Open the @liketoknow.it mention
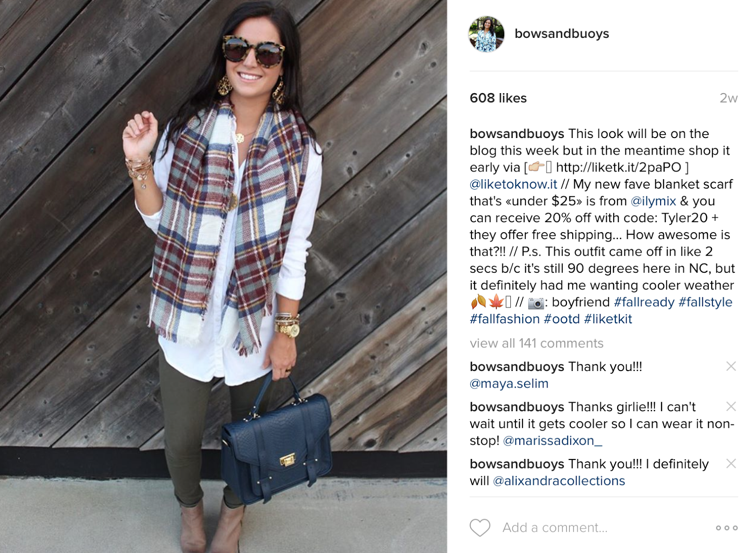This screenshot has height=553, width=756. click(513, 184)
